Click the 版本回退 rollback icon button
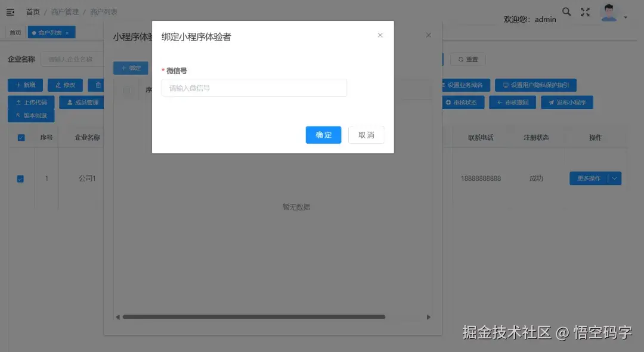 click(x=31, y=115)
